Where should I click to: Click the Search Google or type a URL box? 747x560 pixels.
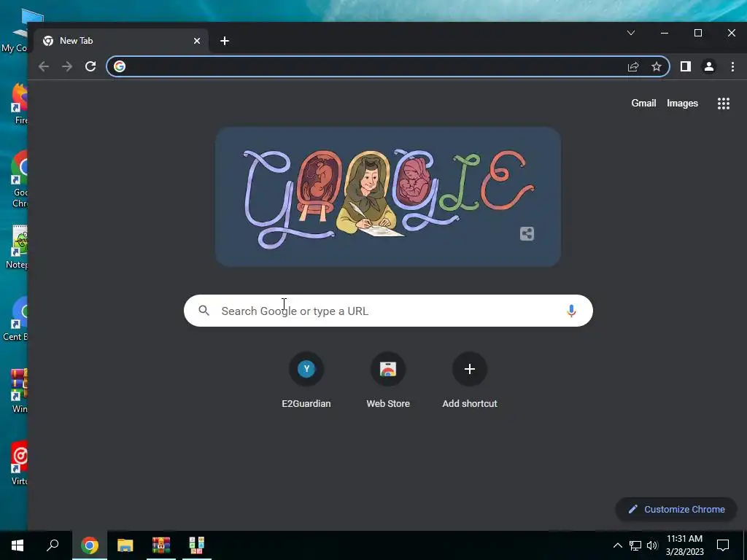[x=388, y=311]
